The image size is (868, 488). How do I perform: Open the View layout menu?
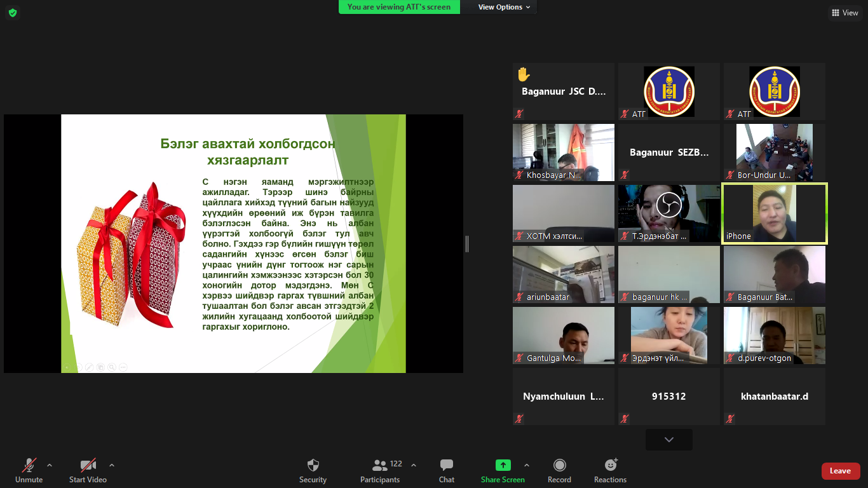click(x=844, y=13)
